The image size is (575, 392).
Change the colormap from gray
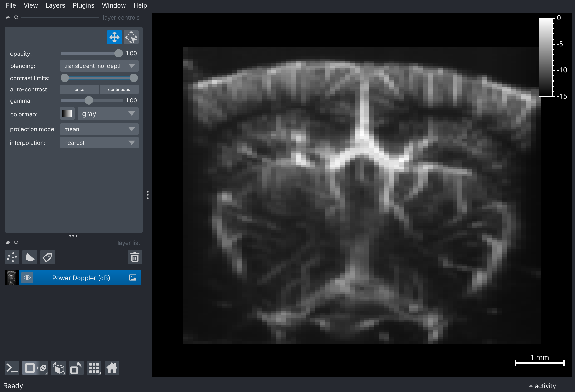point(108,114)
